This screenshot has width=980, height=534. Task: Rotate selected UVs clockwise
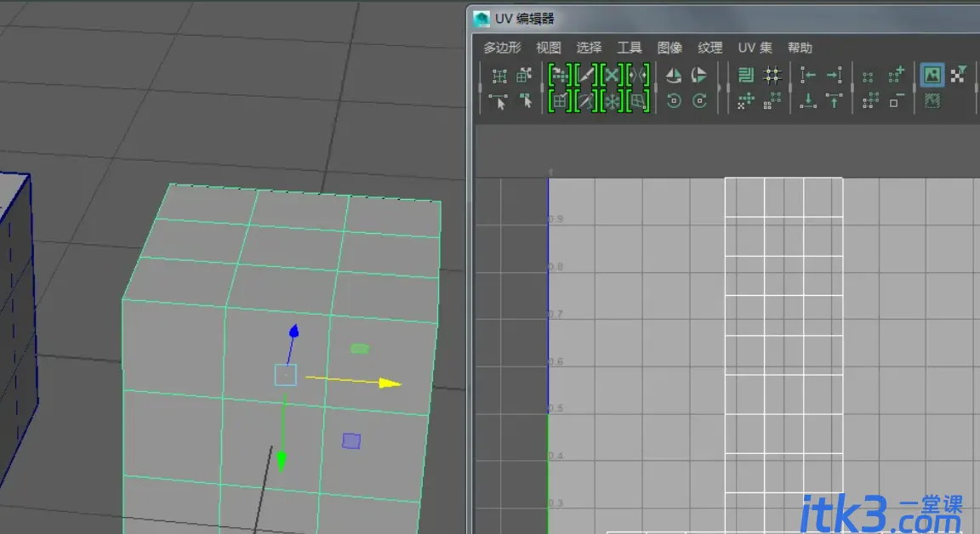point(699,101)
